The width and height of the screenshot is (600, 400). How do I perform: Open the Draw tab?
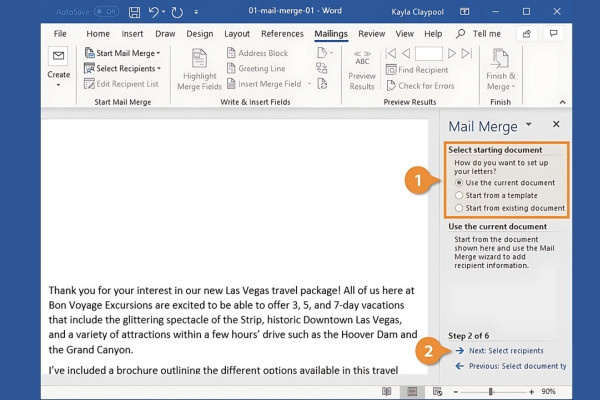point(165,34)
